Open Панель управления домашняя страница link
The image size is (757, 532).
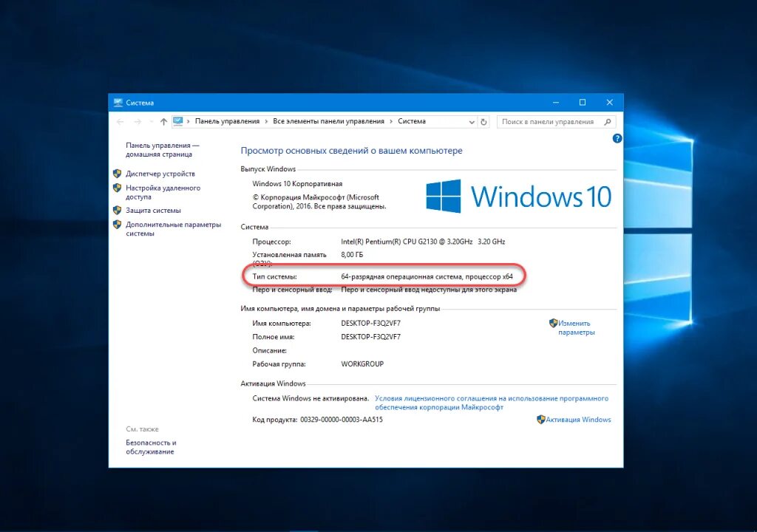pyautogui.click(x=162, y=150)
